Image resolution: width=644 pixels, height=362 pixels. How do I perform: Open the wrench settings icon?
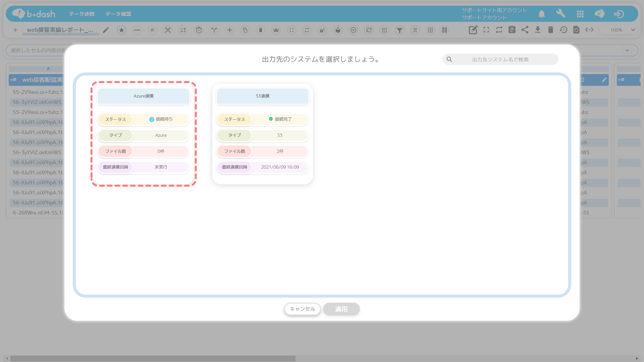pyautogui.click(x=561, y=14)
